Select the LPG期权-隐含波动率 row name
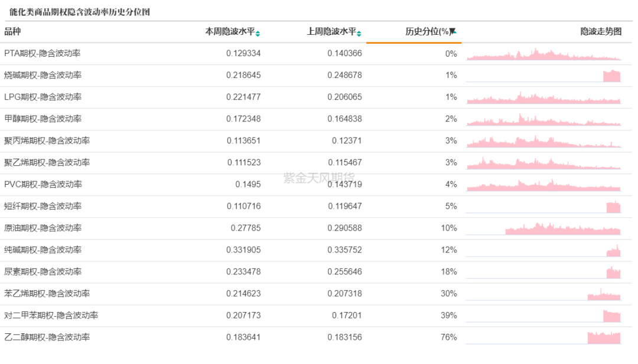The width and height of the screenshot is (638, 364). (43, 97)
